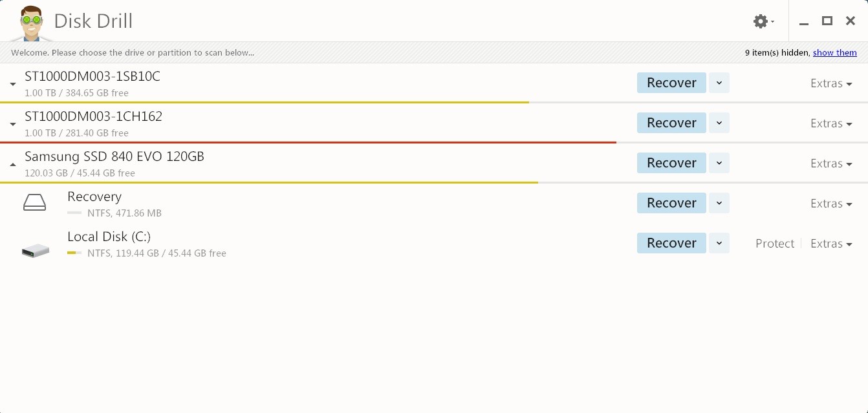Open the settings gear menu
This screenshot has height=413, width=868.
point(763,21)
